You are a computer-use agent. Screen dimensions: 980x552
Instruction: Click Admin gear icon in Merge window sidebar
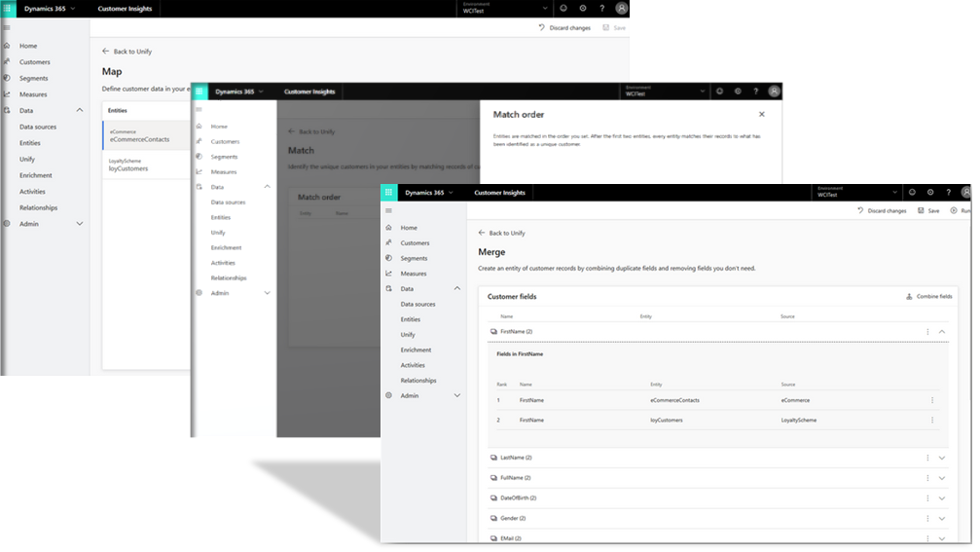point(388,395)
